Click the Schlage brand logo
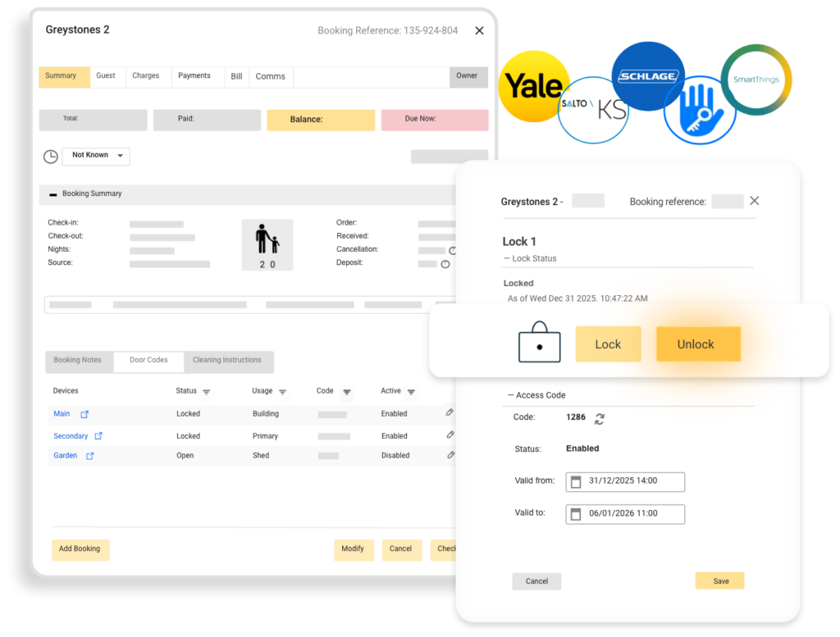840x637 pixels. tap(648, 76)
